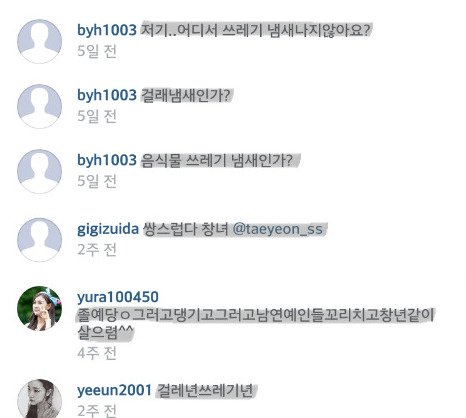Select yura100450's two-line comment text
This screenshot has width=466, height=418.
(x=256, y=323)
